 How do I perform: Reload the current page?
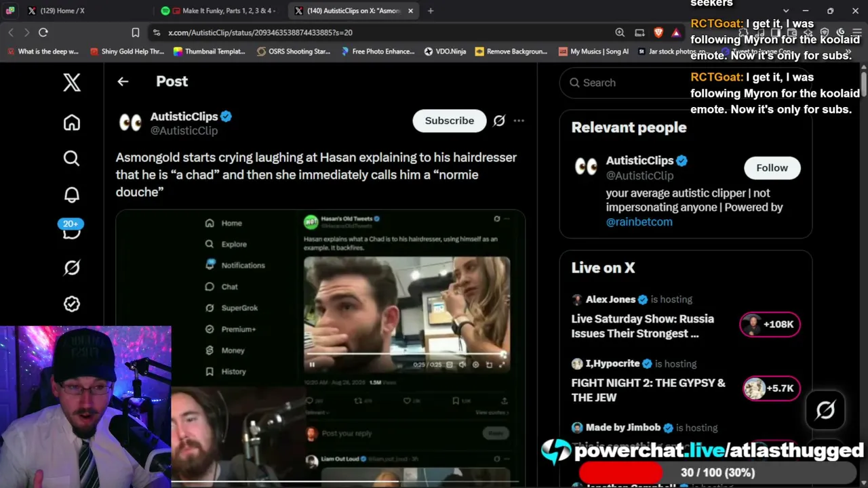(43, 33)
